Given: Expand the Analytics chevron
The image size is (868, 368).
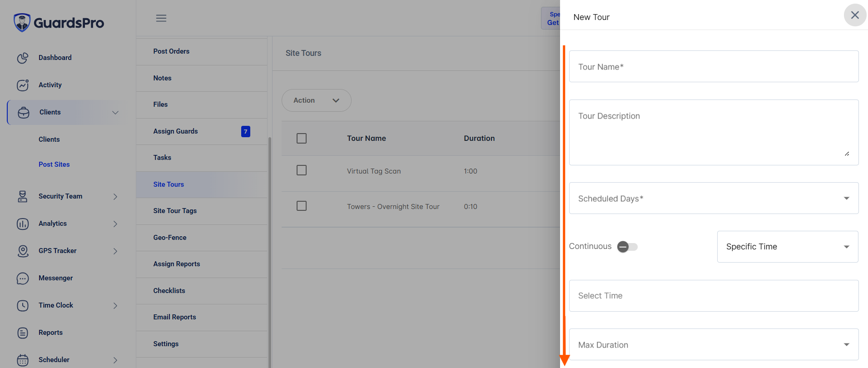Looking at the screenshot, I should pyautogui.click(x=115, y=224).
